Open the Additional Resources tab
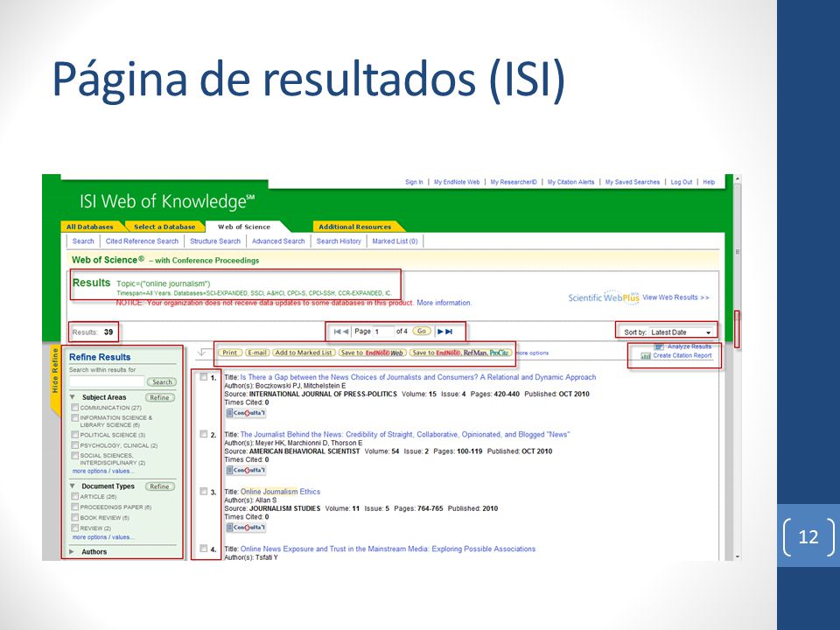The height and width of the screenshot is (630, 840). pyautogui.click(x=354, y=227)
